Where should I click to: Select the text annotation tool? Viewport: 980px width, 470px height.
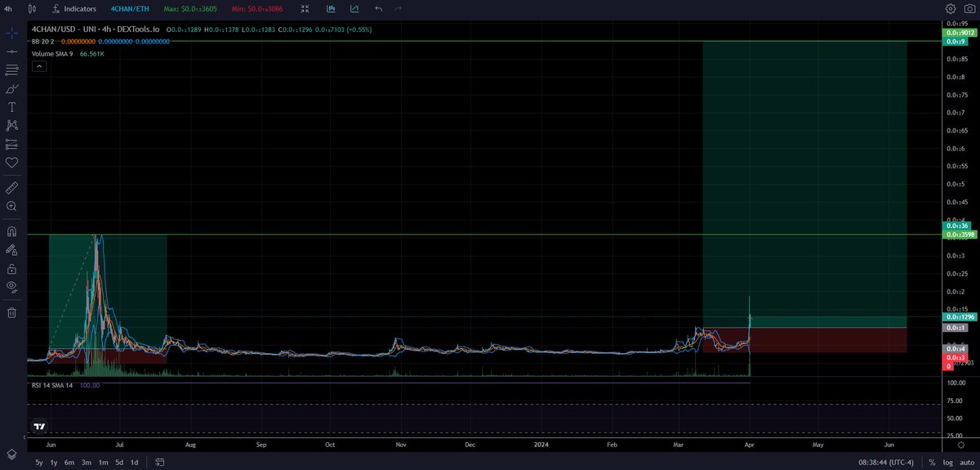[11, 107]
